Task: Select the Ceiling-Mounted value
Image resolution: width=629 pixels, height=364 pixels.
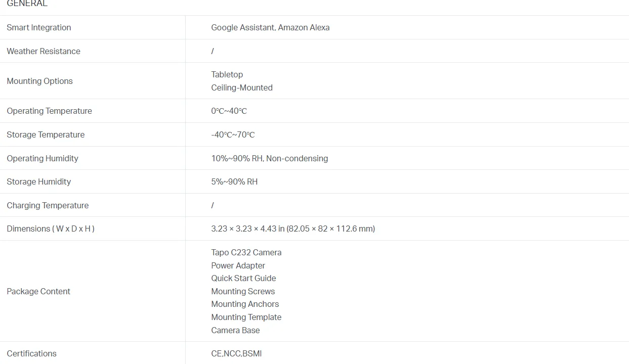Action: [242, 87]
